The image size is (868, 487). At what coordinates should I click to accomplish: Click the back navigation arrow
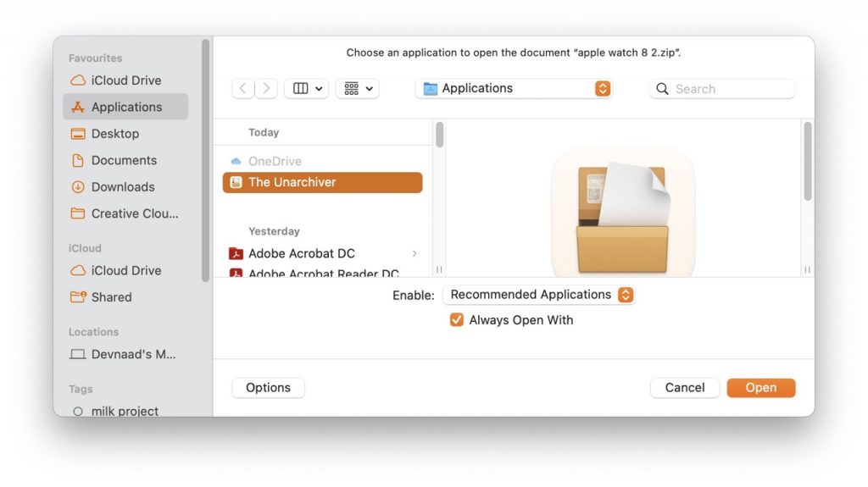click(243, 89)
